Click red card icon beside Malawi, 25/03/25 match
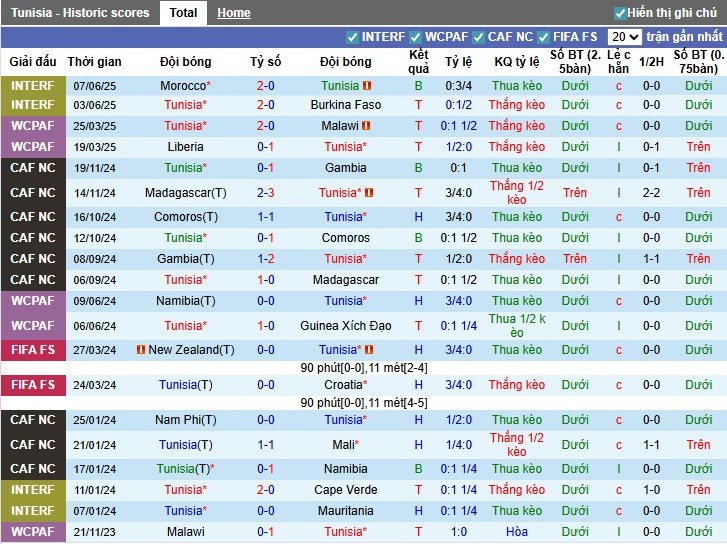This screenshot has width=727, height=544. pos(366,127)
